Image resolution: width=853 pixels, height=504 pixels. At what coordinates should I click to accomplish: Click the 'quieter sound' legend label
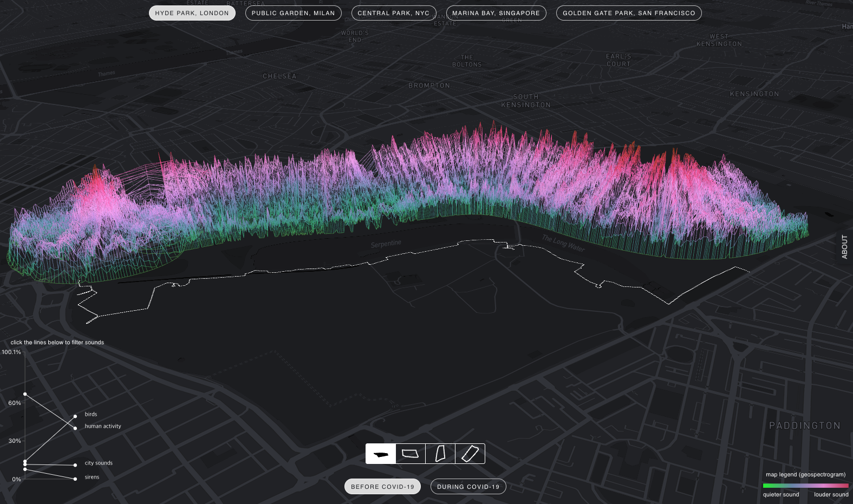(x=781, y=494)
